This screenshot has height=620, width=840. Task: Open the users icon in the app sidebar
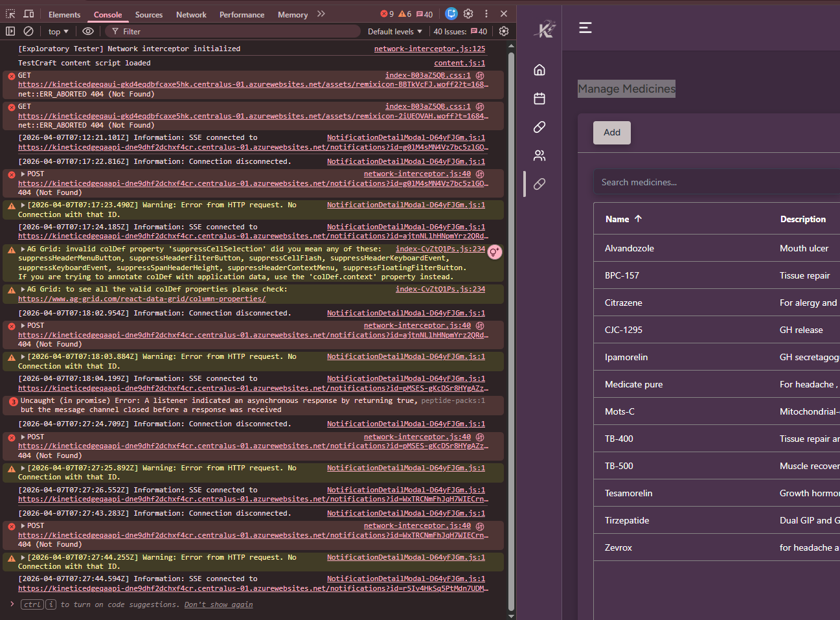pos(539,155)
